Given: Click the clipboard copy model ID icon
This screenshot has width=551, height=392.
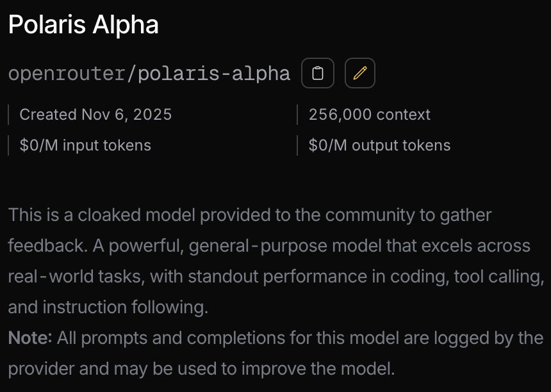Looking at the screenshot, I should click(x=318, y=73).
